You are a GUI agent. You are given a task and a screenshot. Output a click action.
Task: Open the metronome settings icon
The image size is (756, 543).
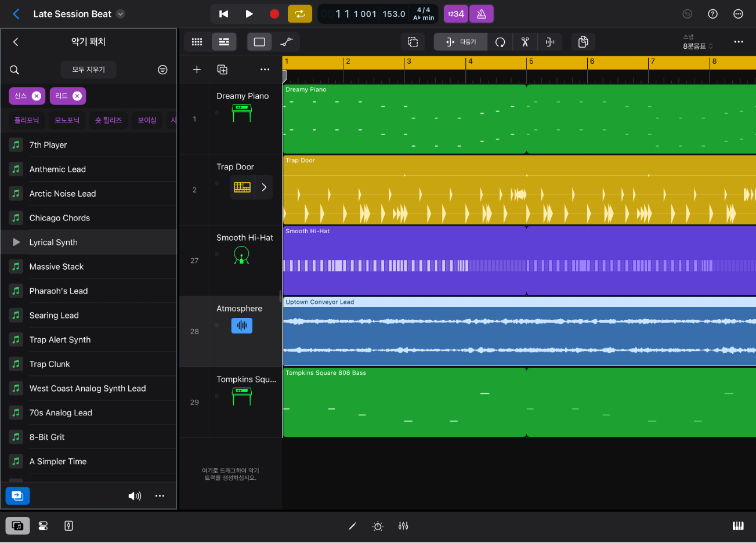click(482, 13)
